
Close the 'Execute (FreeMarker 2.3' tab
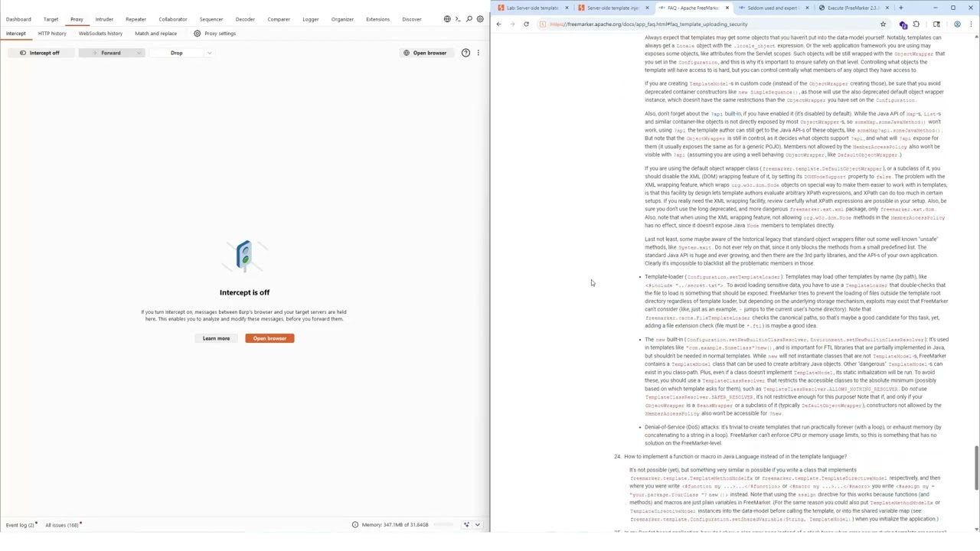coord(887,8)
